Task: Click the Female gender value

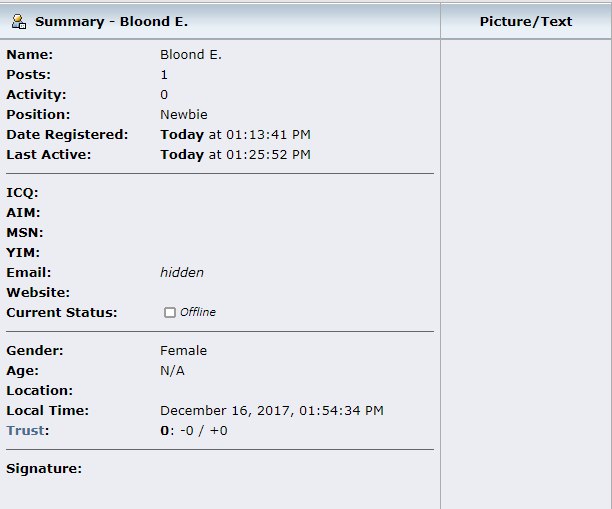Action: click(183, 351)
